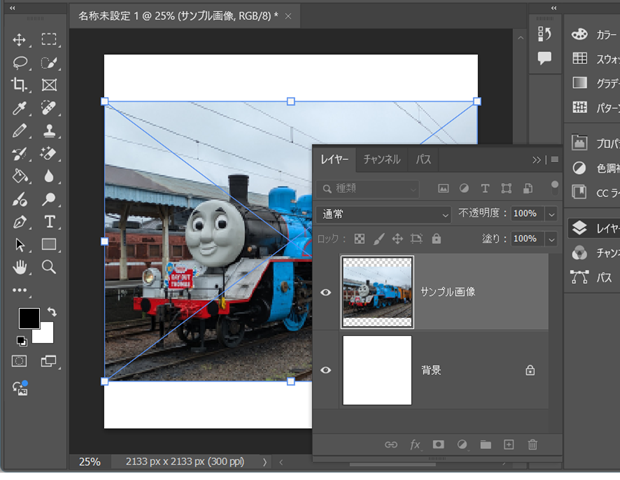
Task: Select the Zoom tool
Action: pos(49,267)
